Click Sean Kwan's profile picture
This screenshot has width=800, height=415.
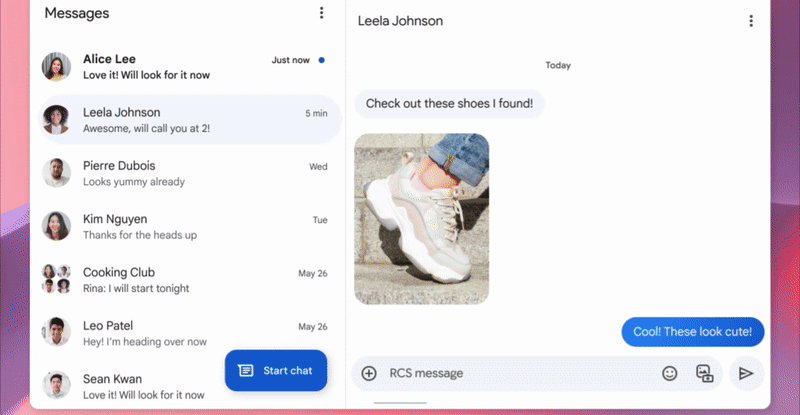(56, 385)
